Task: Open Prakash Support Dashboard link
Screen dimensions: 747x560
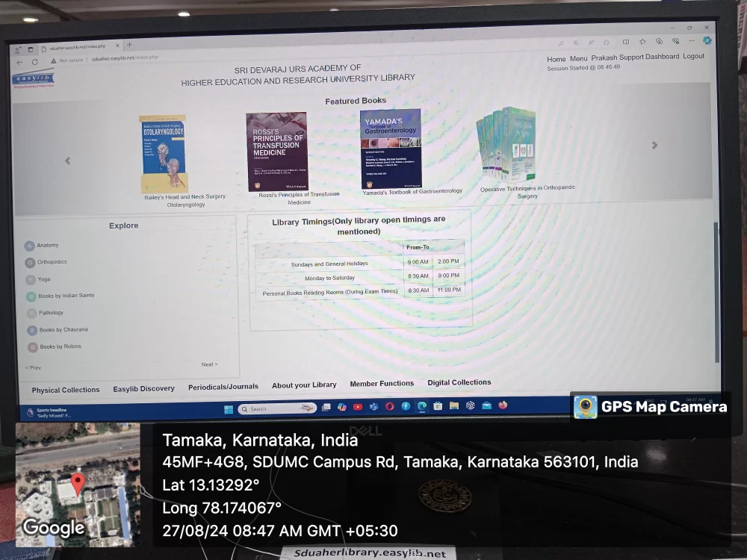Action: click(635, 57)
